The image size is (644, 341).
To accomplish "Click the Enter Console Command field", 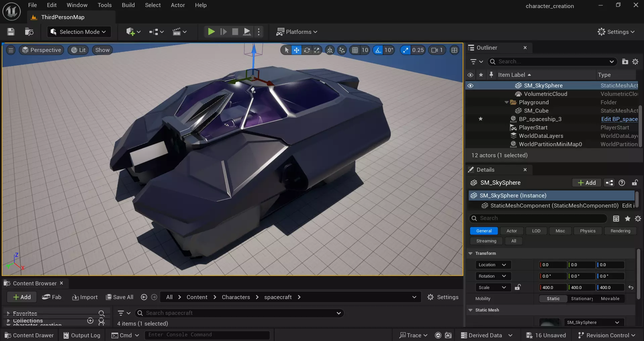I will pos(207,335).
